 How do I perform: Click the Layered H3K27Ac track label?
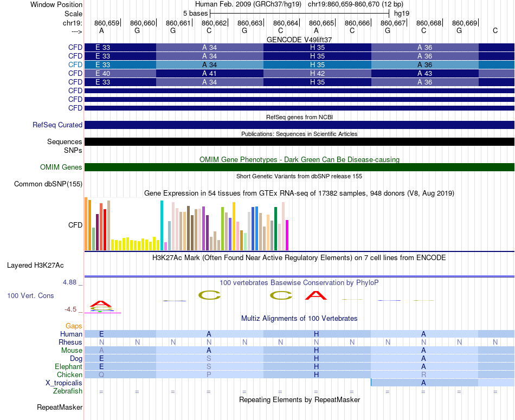tap(35, 266)
